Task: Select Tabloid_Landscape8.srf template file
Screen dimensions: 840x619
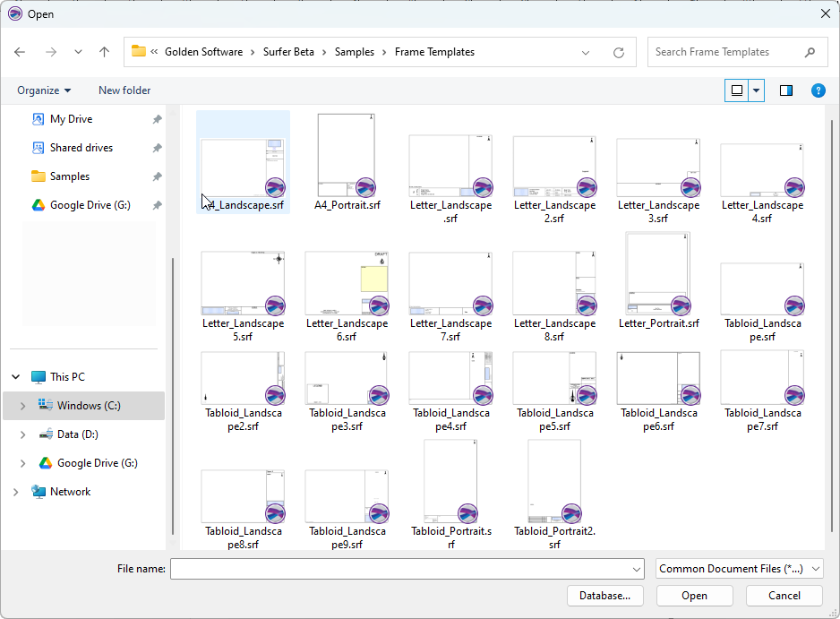Action: tap(243, 496)
